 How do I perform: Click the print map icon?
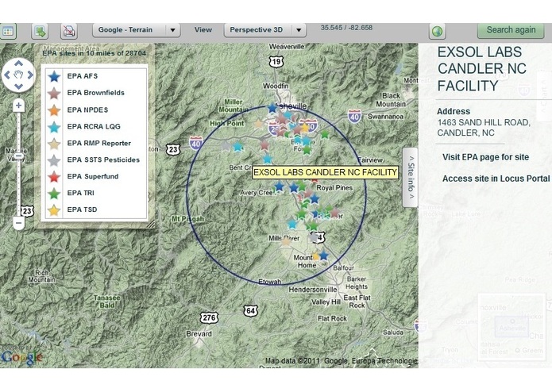69,31
